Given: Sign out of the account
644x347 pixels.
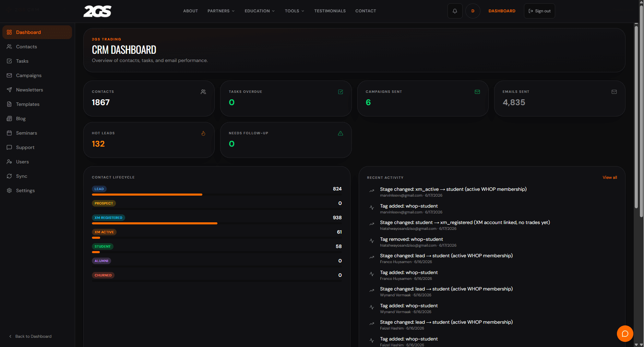Looking at the screenshot, I should pos(539,11).
